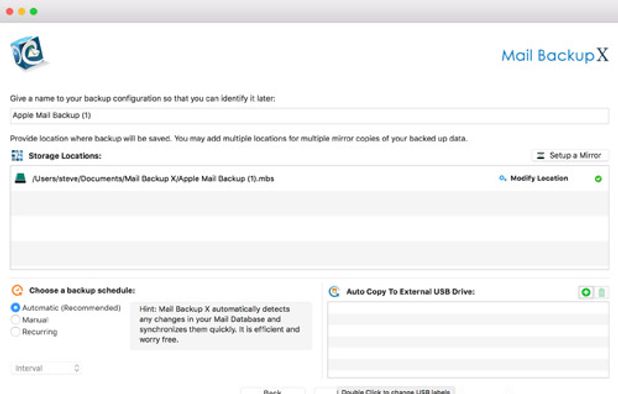
Task: Click Double Click to change USB labels
Action: pos(395,391)
